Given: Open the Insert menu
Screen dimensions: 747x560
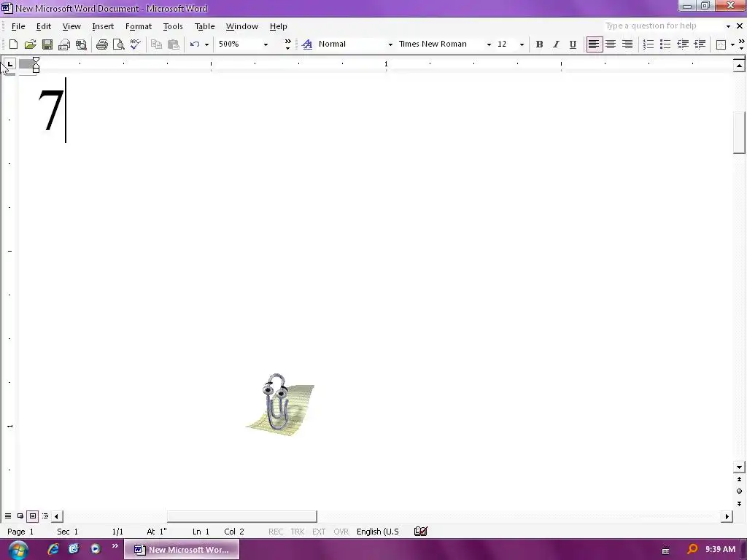Looking at the screenshot, I should [103, 26].
